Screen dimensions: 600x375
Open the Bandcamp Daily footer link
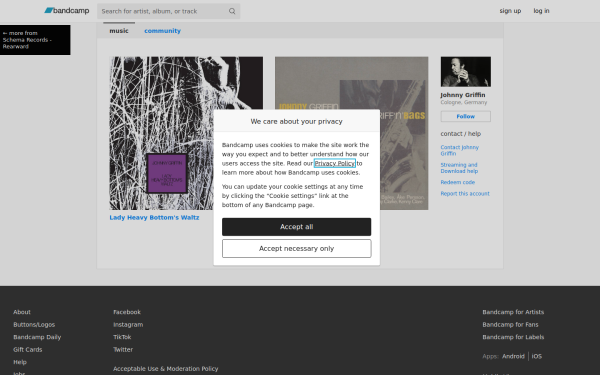point(37,337)
